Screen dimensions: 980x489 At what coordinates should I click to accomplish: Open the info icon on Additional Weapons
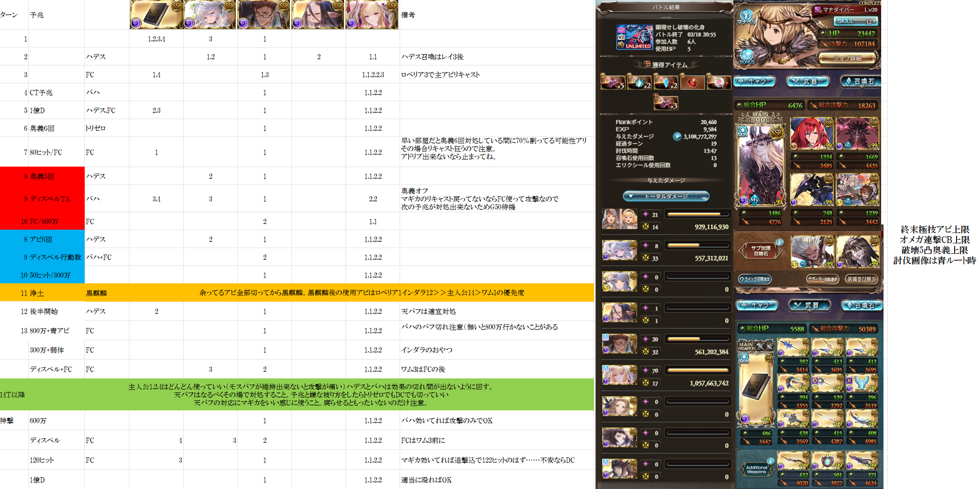tap(770, 461)
